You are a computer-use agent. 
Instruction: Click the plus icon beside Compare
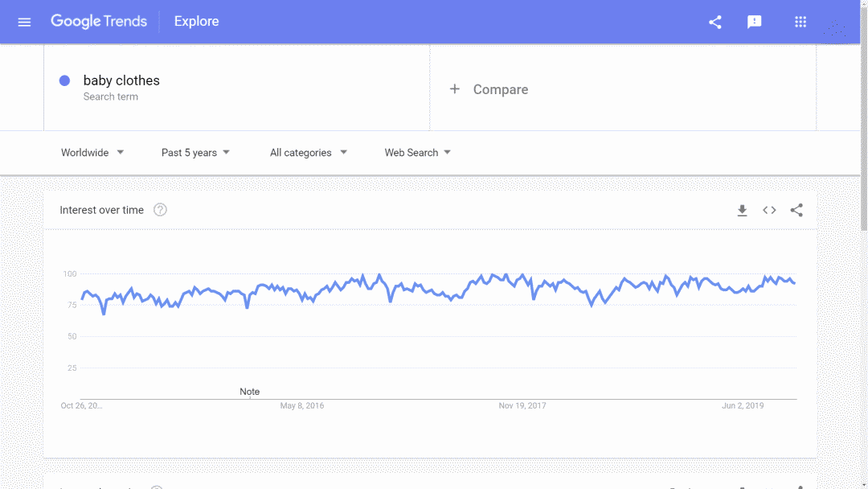(455, 89)
